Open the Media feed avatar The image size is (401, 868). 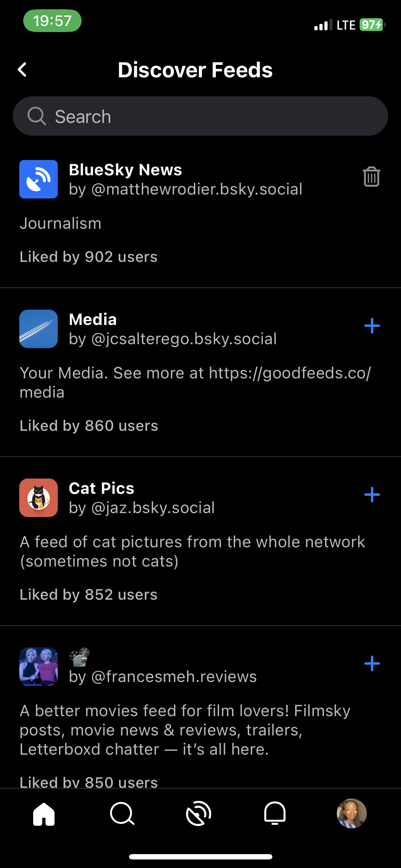[x=38, y=329]
